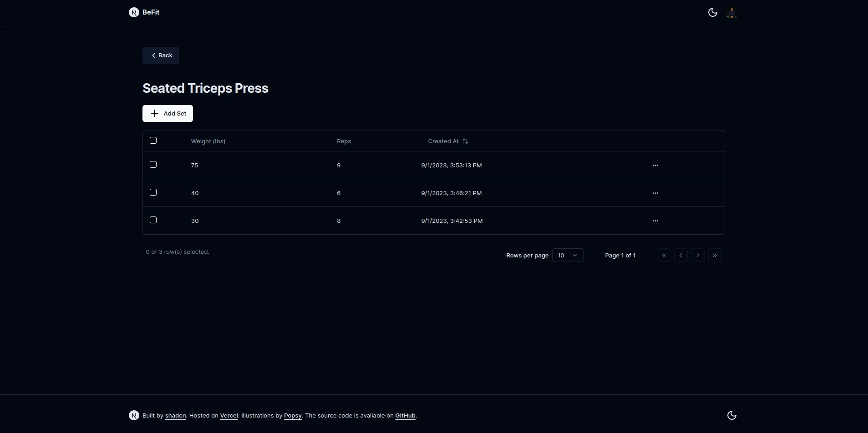868x433 pixels.
Task: Go to the last page of results
Action: (715, 255)
